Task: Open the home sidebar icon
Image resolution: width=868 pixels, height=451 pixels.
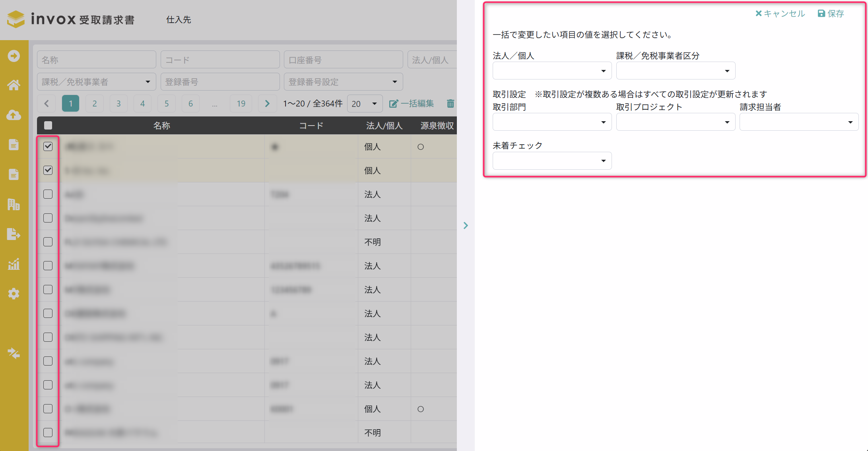Action: click(x=14, y=85)
